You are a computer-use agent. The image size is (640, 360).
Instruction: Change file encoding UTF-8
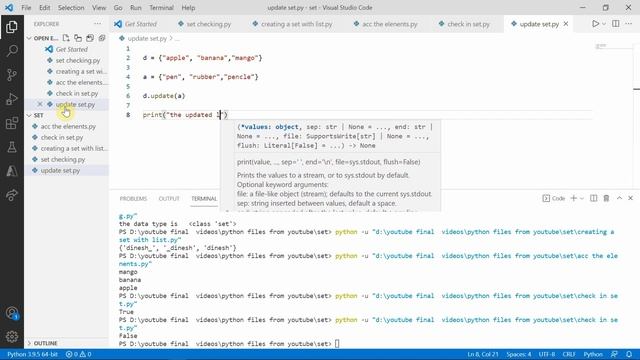(x=547, y=354)
